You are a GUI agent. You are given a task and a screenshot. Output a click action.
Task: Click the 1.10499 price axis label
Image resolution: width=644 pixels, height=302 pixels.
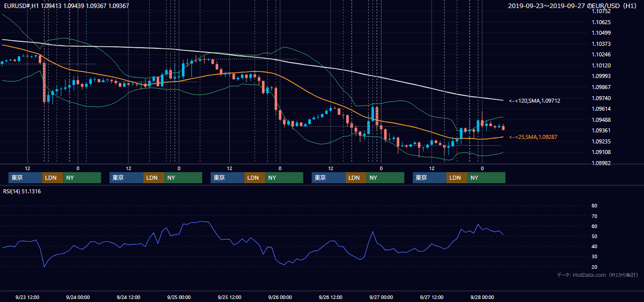point(601,33)
